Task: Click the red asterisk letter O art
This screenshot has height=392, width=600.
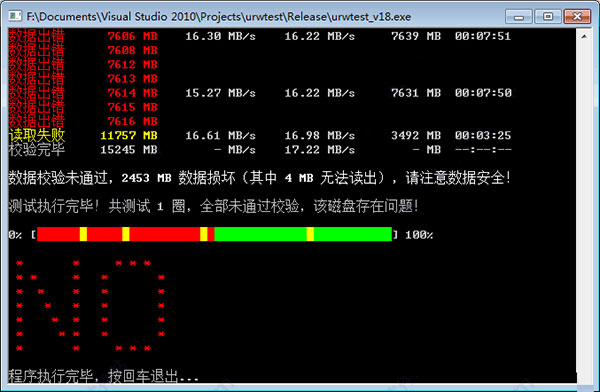Action: 133,305
